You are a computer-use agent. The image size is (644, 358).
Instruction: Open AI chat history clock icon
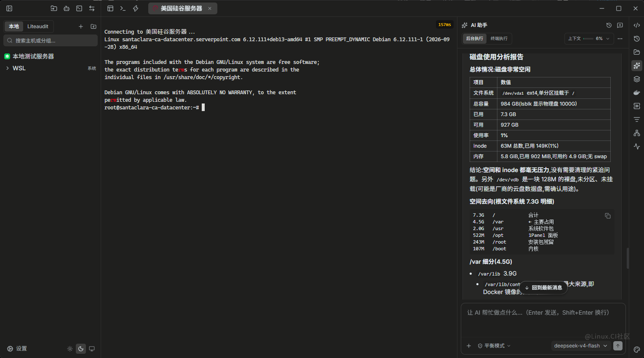609,25
